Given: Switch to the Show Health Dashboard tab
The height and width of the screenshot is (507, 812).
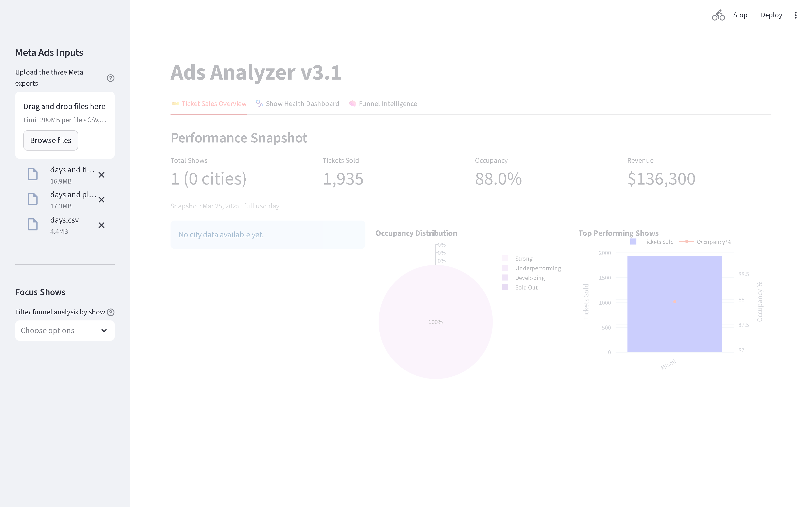Looking at the screenshot, I should tap(297, 104).
